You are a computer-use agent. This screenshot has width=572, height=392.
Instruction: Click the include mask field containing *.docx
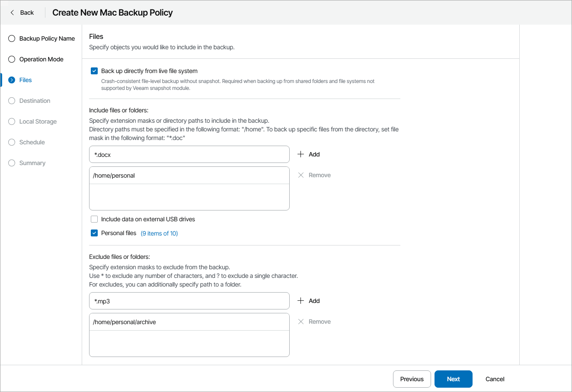(189, 154)
